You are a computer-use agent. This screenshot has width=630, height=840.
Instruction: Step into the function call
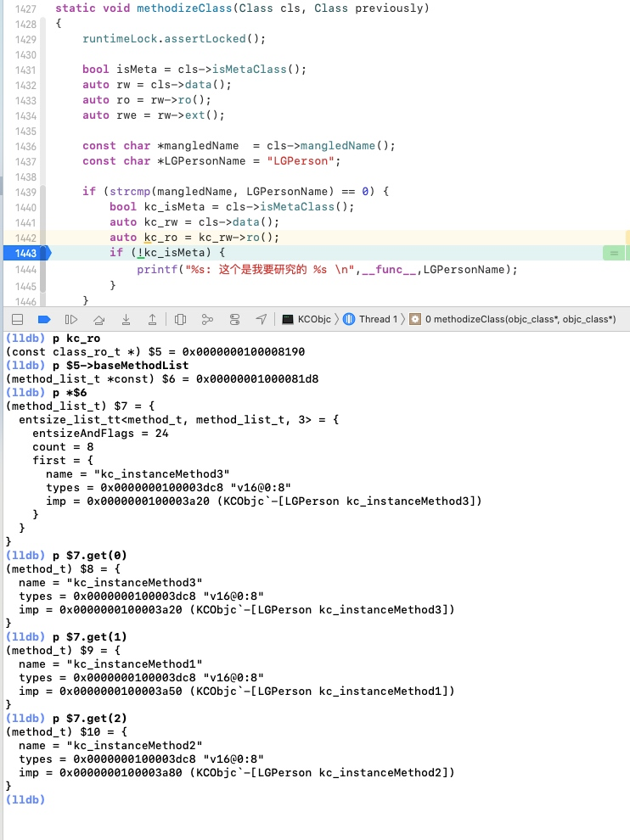[x=126, y=319]
